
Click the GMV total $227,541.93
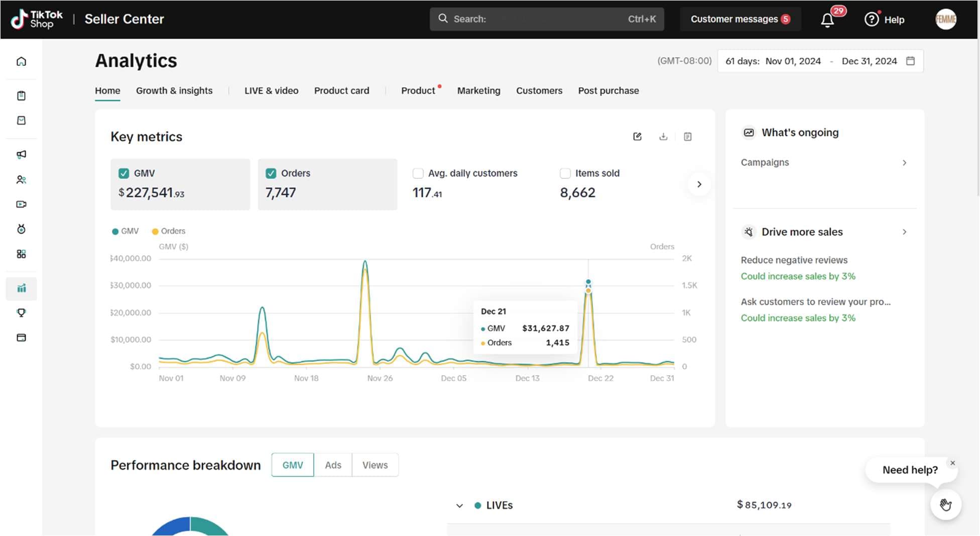point(152,192)
